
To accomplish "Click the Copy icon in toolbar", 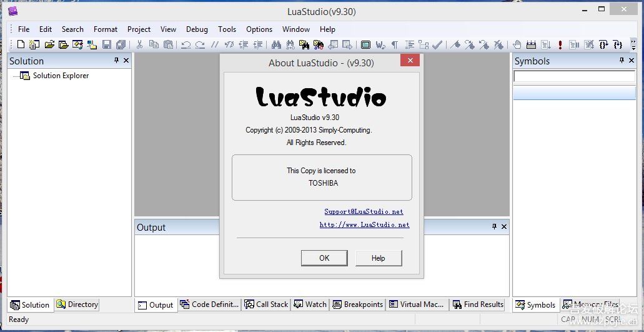I will pos(154,44).
